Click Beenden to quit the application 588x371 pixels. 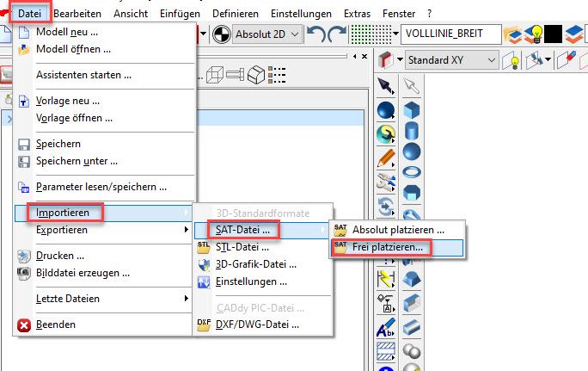pos(103,325)
